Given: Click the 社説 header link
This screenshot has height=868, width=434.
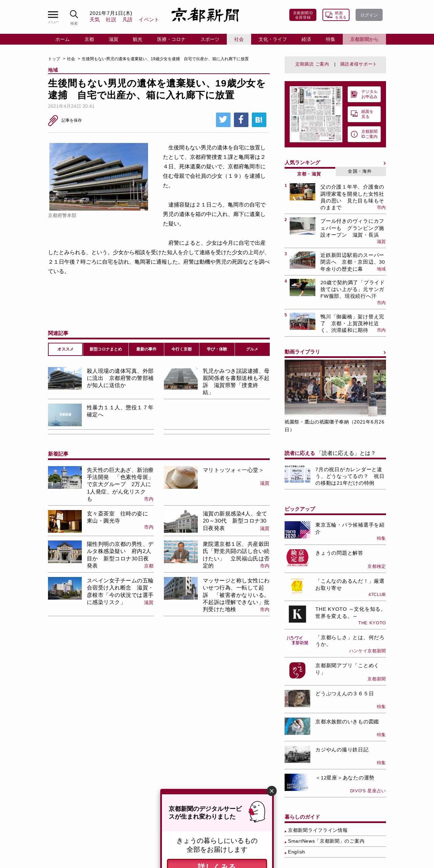Looking at the screenshot, I should (111, 20).
